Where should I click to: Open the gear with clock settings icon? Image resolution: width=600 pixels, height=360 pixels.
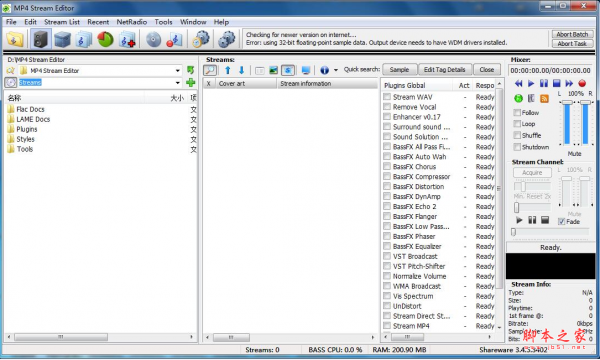(x=201, y=39)
